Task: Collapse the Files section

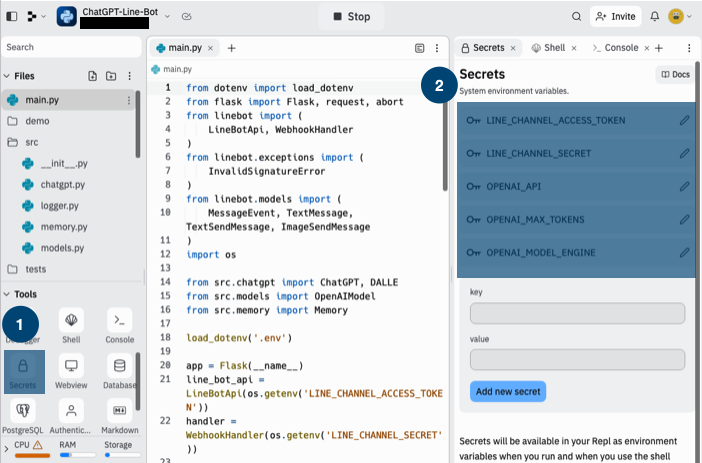Action: coord(8,76)
